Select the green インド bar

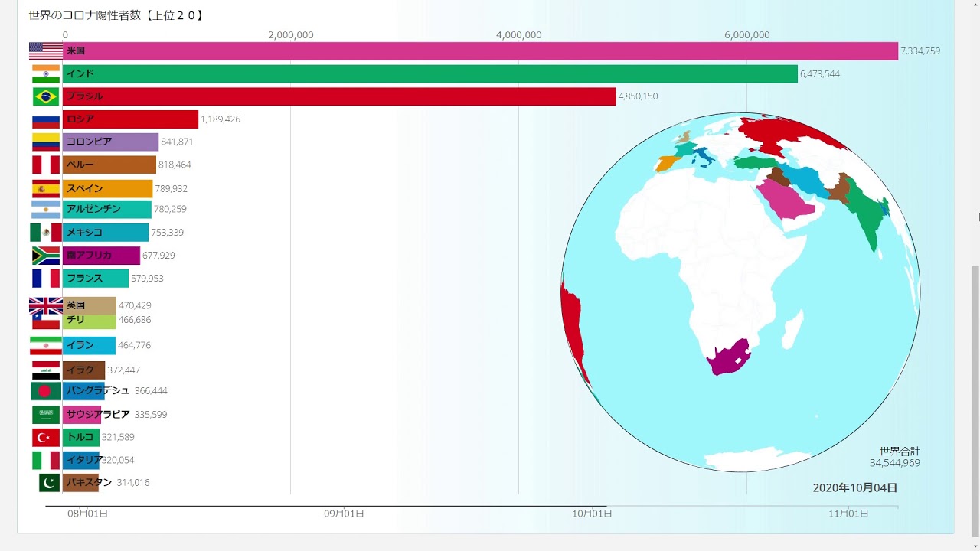(x=430, y=74)
